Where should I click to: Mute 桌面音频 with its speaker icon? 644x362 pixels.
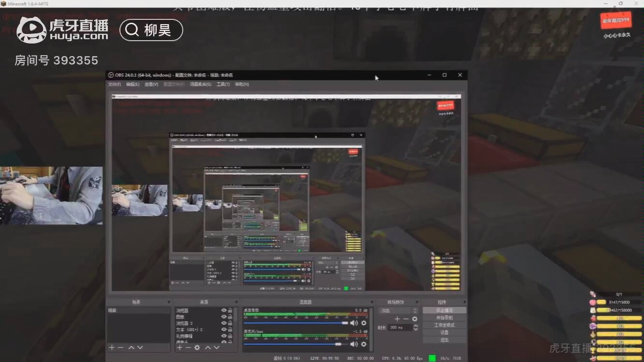pos(353,323)
